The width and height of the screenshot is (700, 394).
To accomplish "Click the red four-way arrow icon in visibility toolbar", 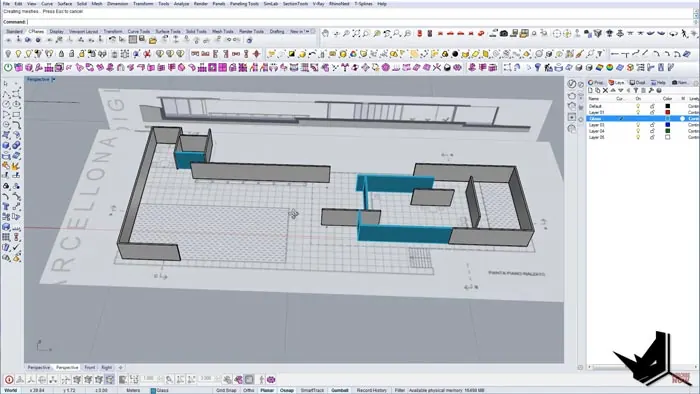I will coord(257,54).
